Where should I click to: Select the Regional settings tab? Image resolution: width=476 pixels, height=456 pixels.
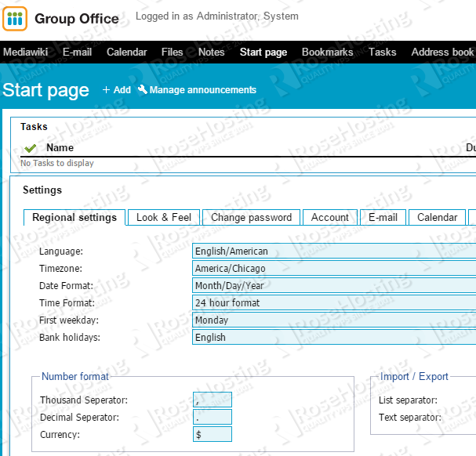[74, 218]
